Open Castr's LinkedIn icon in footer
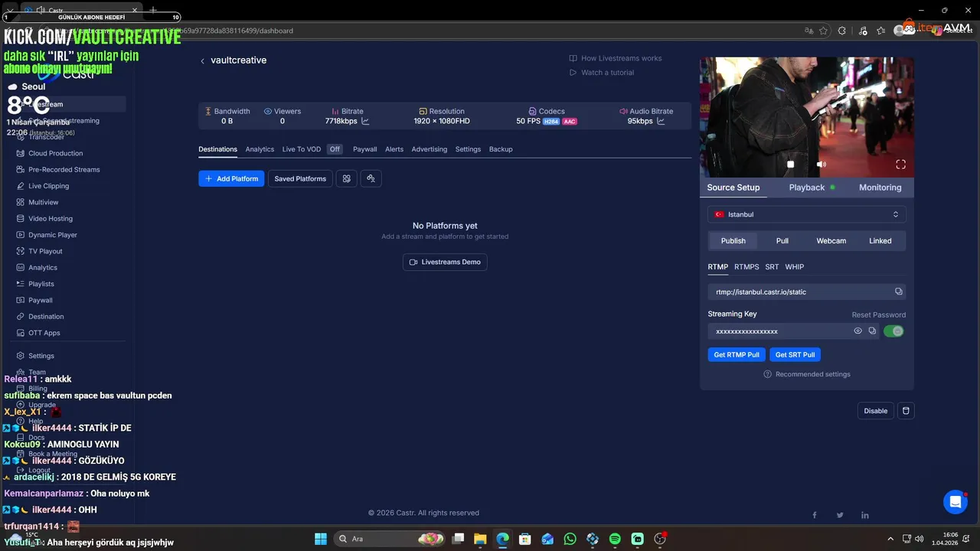The height and width of the screenshot is (551, 980). [865, 515]
